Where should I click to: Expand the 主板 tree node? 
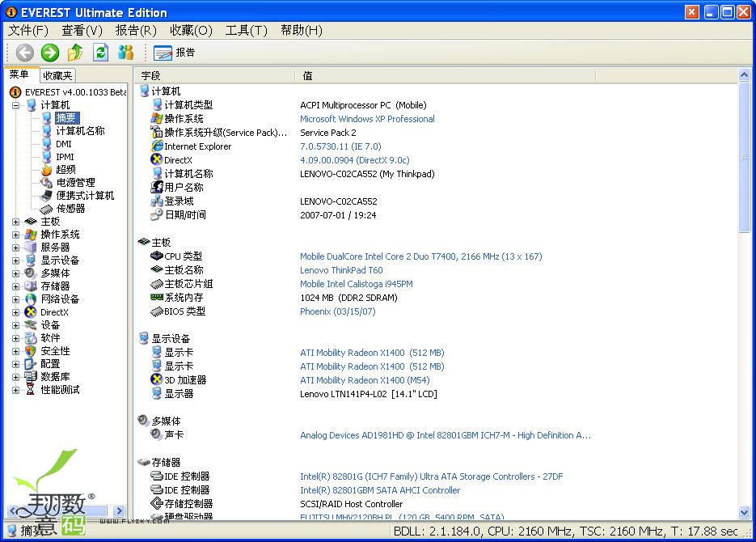(x=16, y=222)
